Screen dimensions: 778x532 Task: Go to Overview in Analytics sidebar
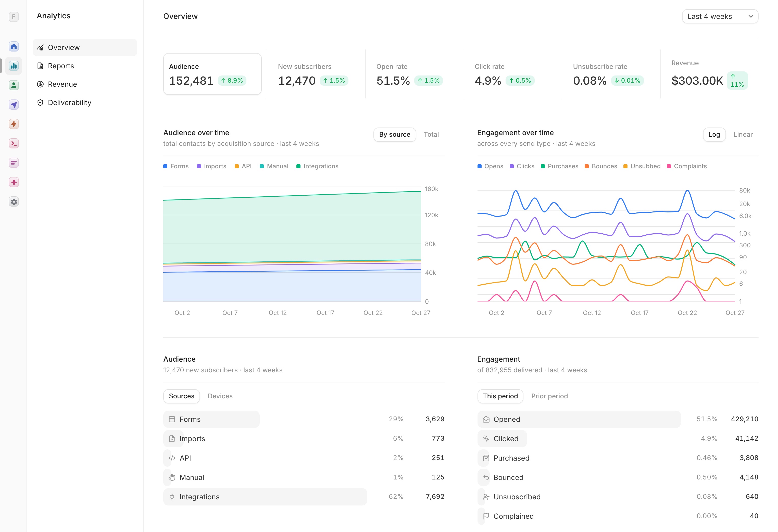coord(85,47)
